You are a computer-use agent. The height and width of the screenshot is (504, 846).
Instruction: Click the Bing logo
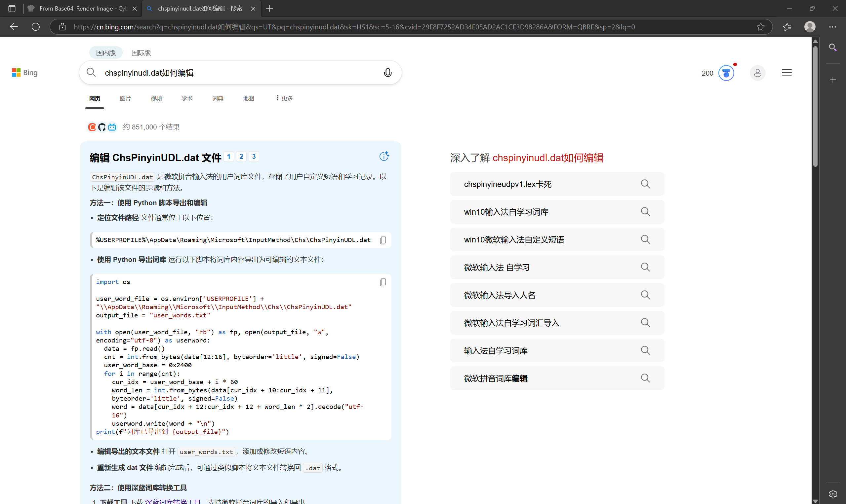pyautogui.click(x=24, y=72)
